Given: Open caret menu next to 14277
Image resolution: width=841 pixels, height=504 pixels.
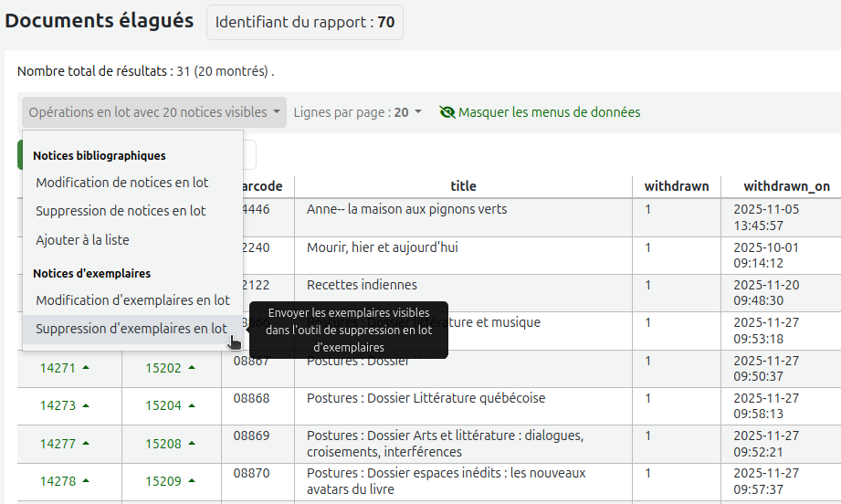Looking at the screenshot, I should [x=86, y=444].
